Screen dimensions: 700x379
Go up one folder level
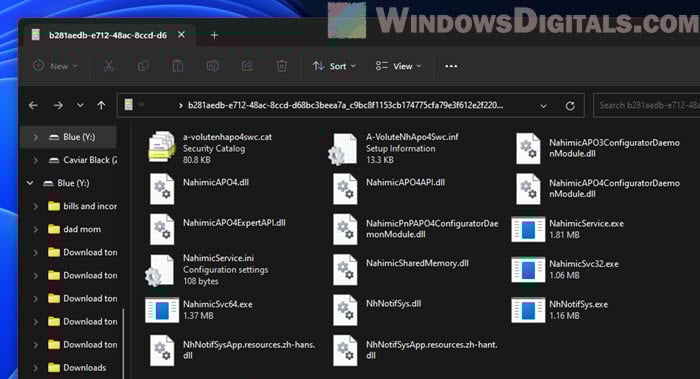point(101,105)
